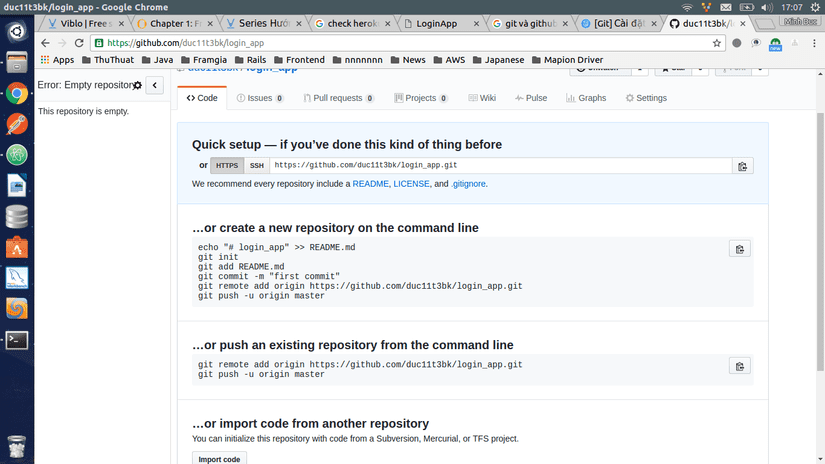Open the LICENSE link
Viewport: 825px width, 464px height.
411,184
